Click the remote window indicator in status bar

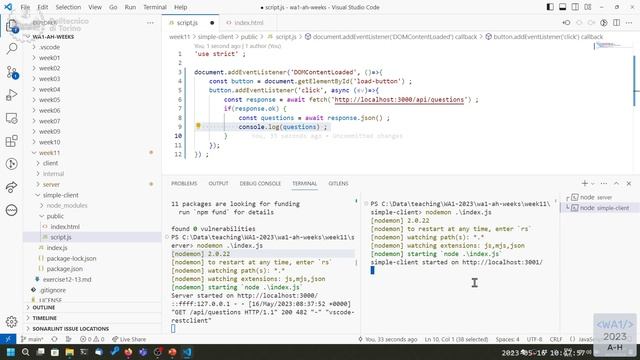click(x=8, y=339)
